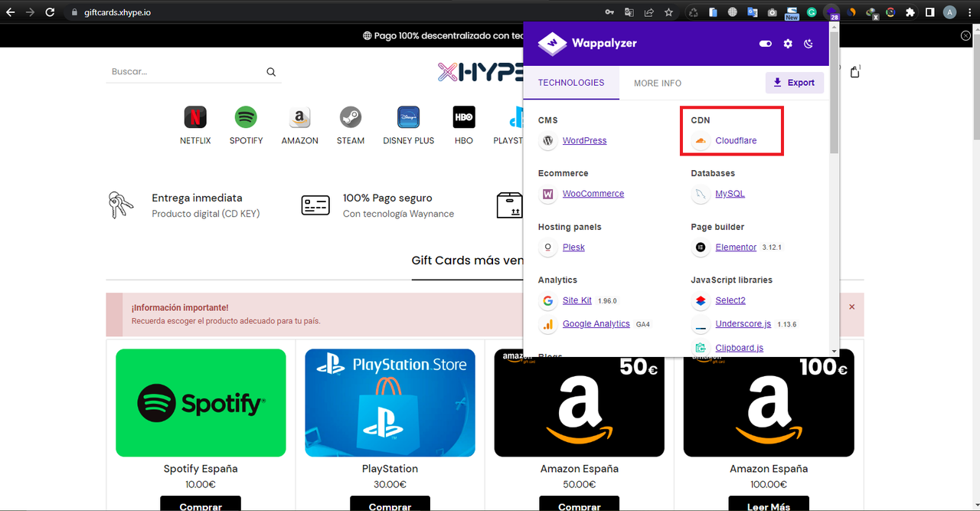Click the GA4 version label
The image size is (980, 511).
point(643,324)
